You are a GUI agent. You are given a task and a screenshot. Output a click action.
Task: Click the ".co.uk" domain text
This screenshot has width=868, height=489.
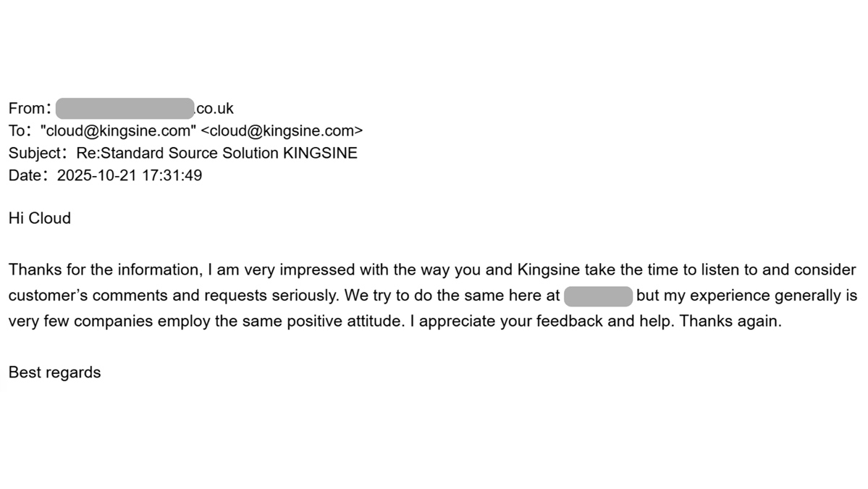tap(214, 109)
